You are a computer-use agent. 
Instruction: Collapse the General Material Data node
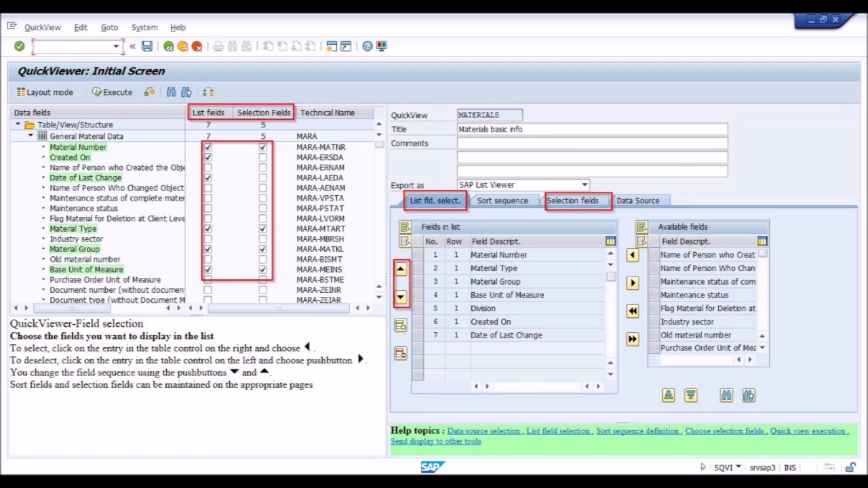point(31,136)
